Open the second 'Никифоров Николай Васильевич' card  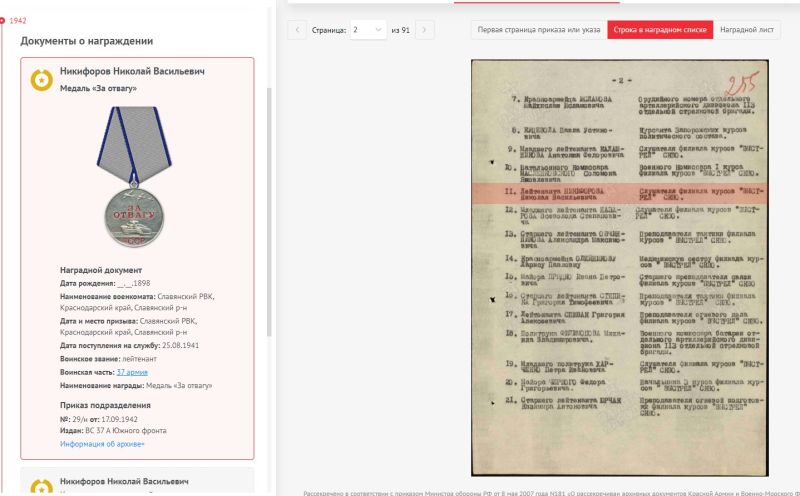tap(137, 481)
